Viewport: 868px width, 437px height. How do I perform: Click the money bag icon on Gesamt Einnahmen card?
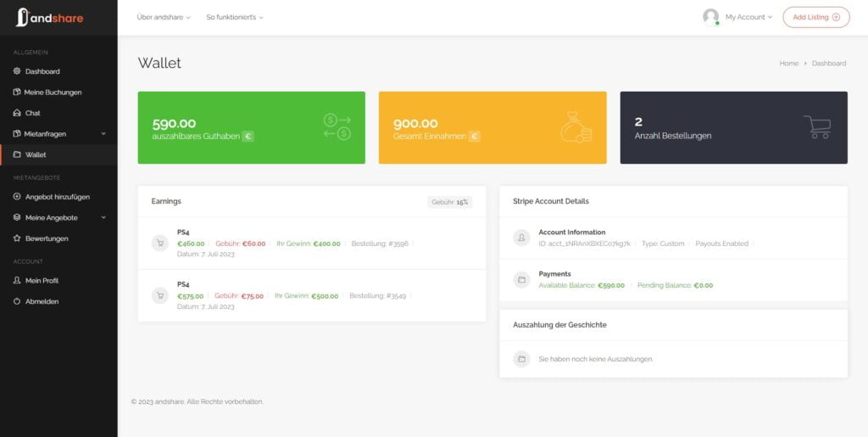coord(576,127)
